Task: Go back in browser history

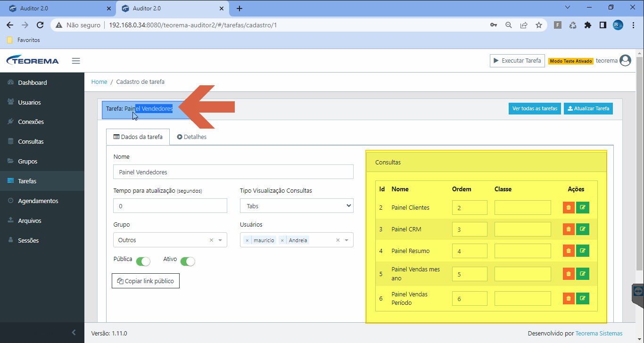Action: pyautogui.click(x=10, y=25)
